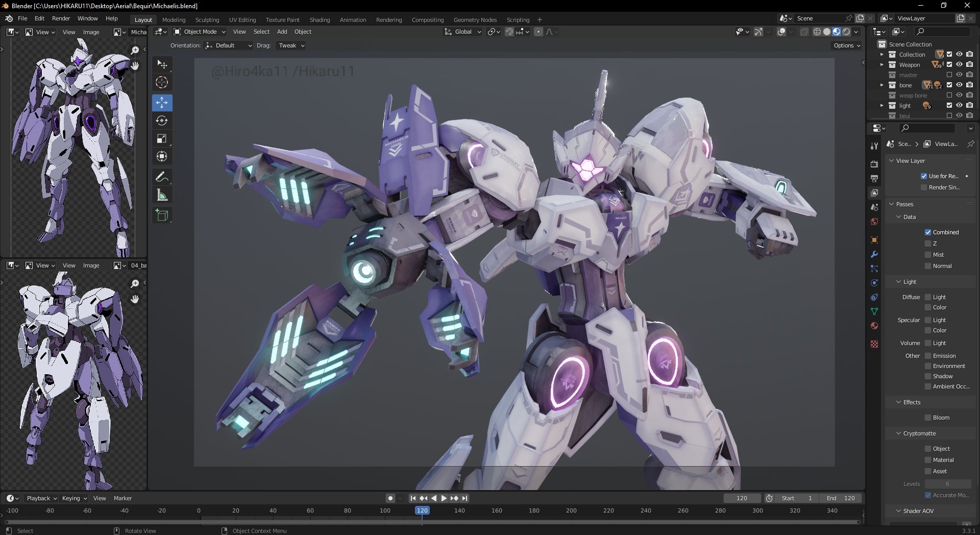The image size is (980, 535).
Task: Toggle X-ray mode in viewport
Action: point(804,32)
